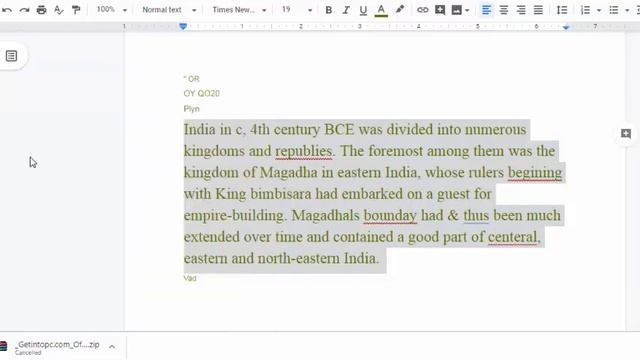Click the misspelled word "begining"
Image resolution: width=640 pixels, height=360 pixels.
(x=535, y=173)
